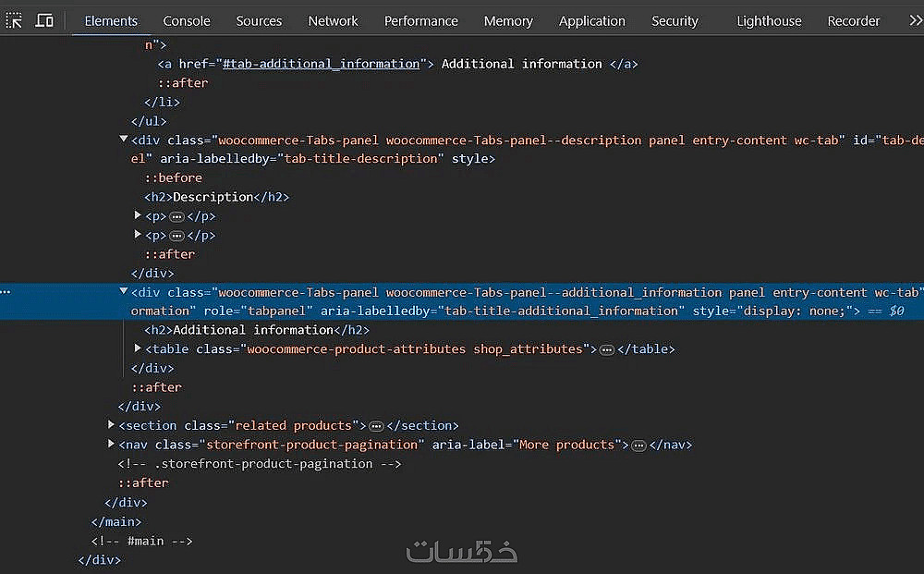Expand the storefront-product-pagination nav node

[110, 444]
